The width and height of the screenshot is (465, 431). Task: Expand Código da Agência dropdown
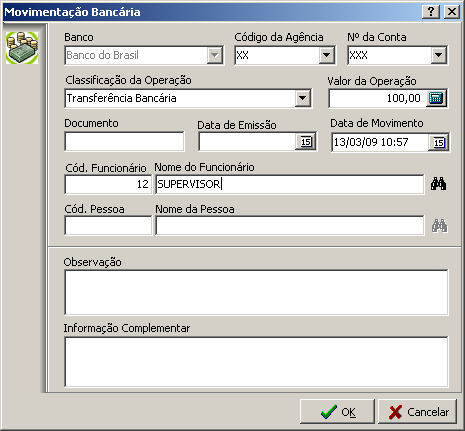click(327, 55)
